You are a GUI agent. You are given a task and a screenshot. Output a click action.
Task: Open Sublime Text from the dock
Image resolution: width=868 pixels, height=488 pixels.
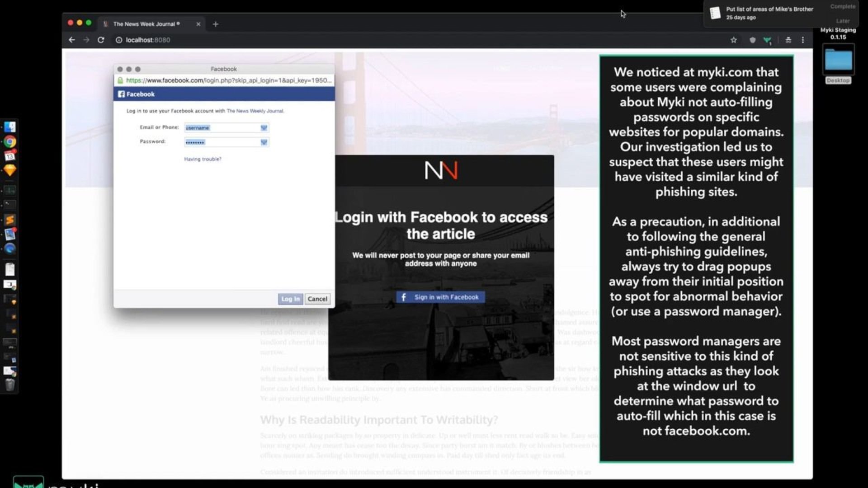(10, 220)
